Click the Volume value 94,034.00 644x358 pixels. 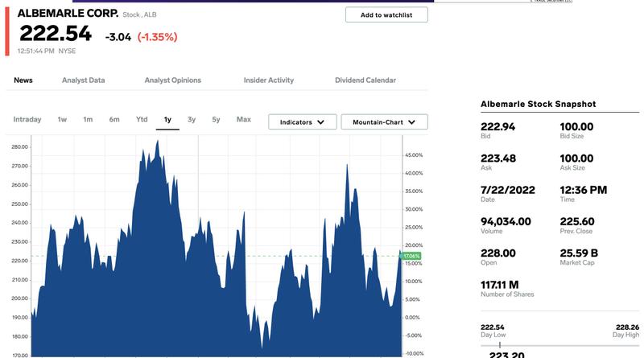(506, 222)
